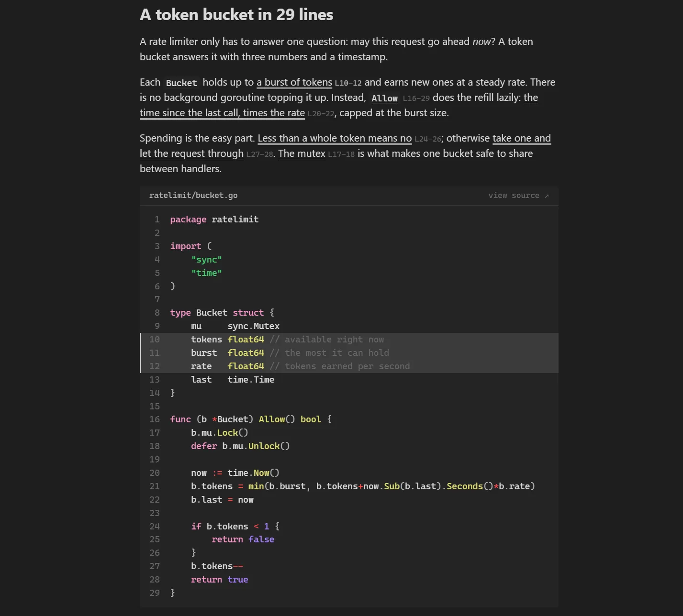Click 'type Bucket struct {' declaration
This screenshot has height=616, width=683.
[x=223, y=313]
